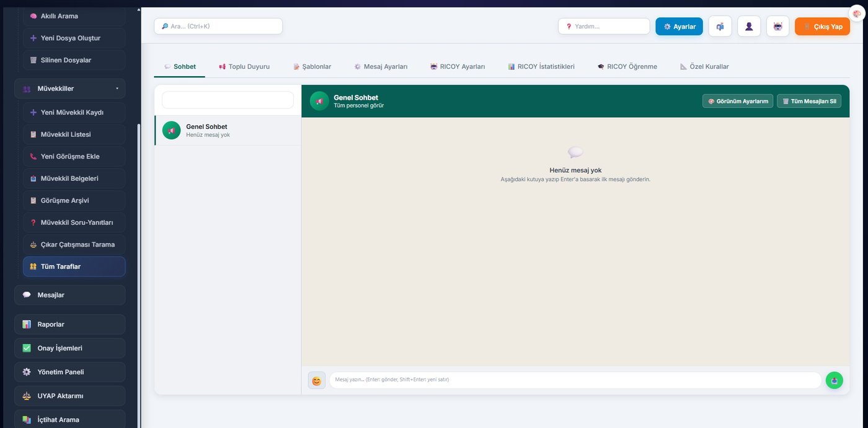The image size is (868, 428).
Task: Focus the Ara (Ctrl+K) search field
Action: (218, 26)
